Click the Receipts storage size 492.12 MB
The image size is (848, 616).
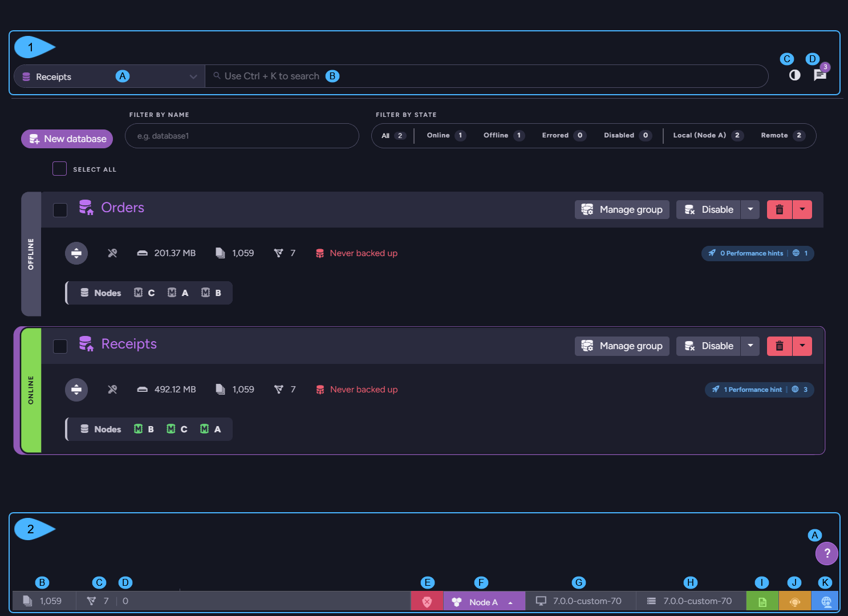167,390
